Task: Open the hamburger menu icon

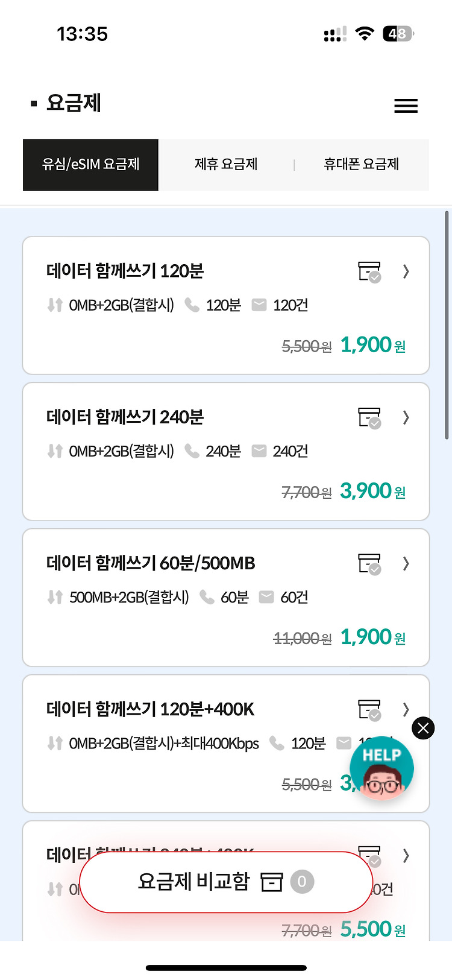Action: pyautogui.click(x=406, y=106)
